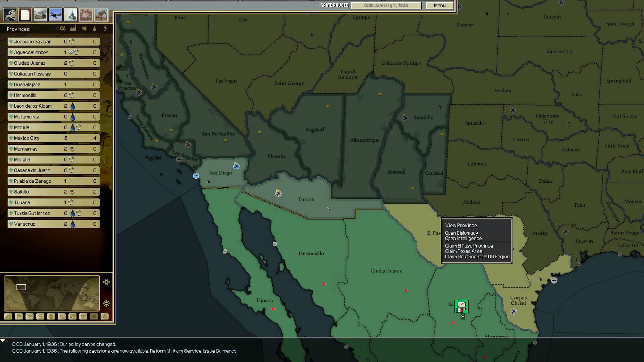Select Claim Southcentral US Region option
644x362 pixels.
point(477,256)
